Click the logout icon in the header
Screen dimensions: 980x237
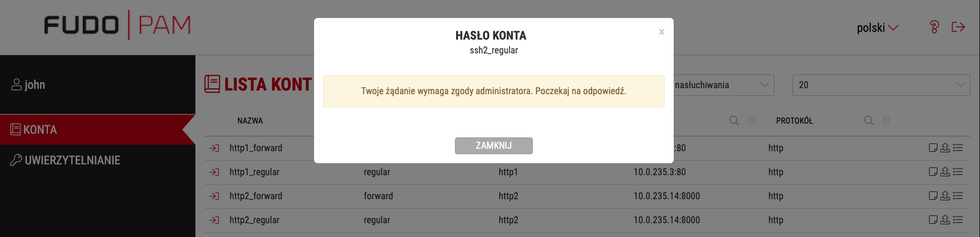pos(958,27)
